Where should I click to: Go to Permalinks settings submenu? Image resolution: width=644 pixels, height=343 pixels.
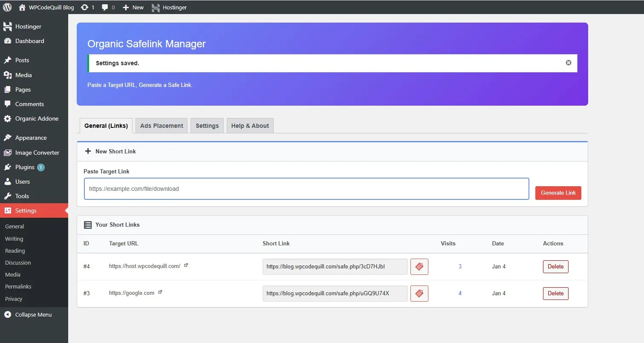point(18,286)
